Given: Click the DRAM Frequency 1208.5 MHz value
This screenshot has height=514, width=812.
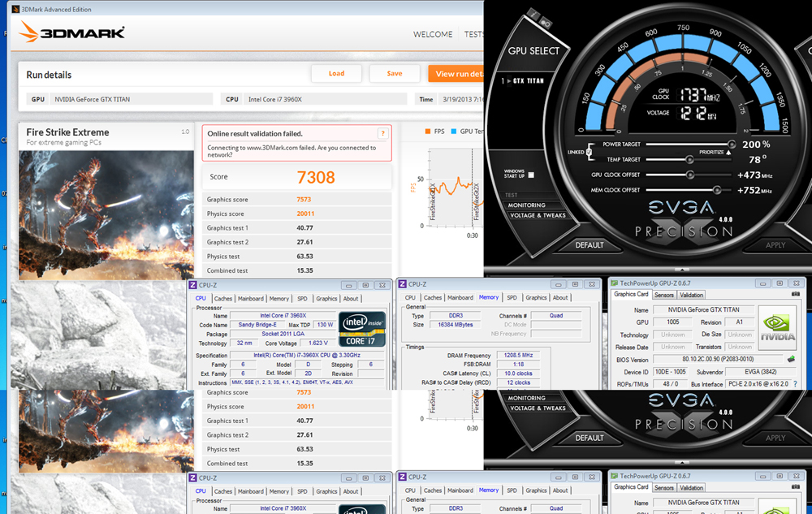Looking at the screenshot, I should click(x=518, y=355).
